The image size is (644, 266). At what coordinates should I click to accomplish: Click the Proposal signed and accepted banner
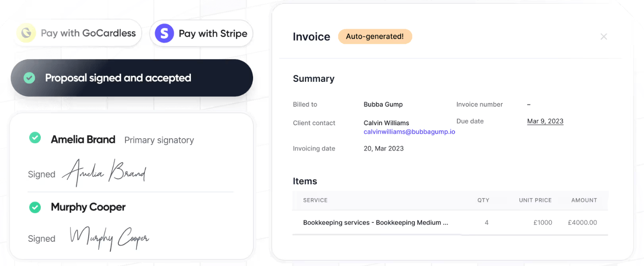point(132,78)
